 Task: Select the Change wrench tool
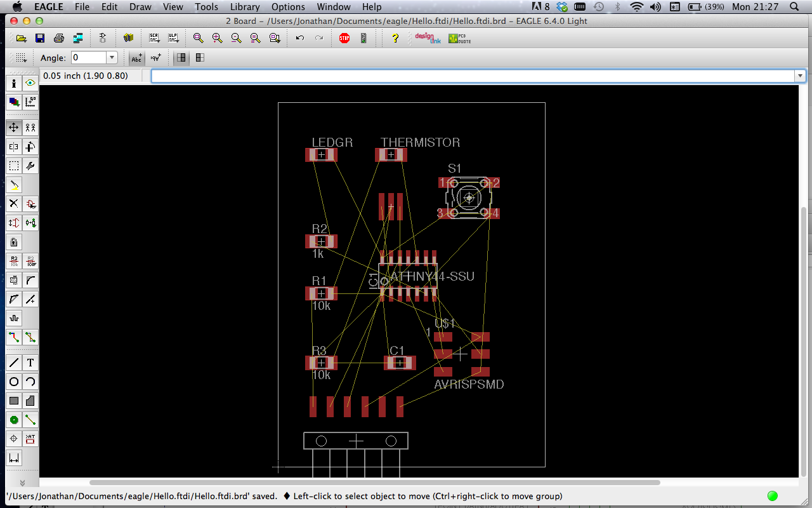(30, 166)
